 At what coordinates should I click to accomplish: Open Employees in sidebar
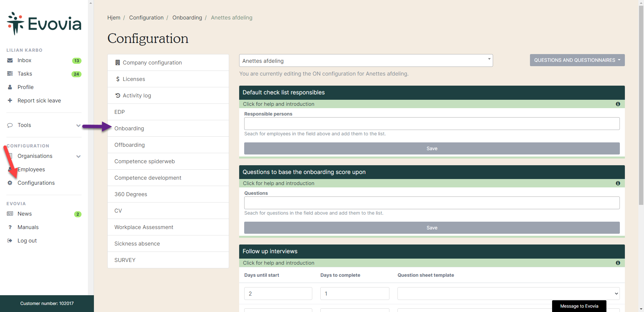[31, 169]
